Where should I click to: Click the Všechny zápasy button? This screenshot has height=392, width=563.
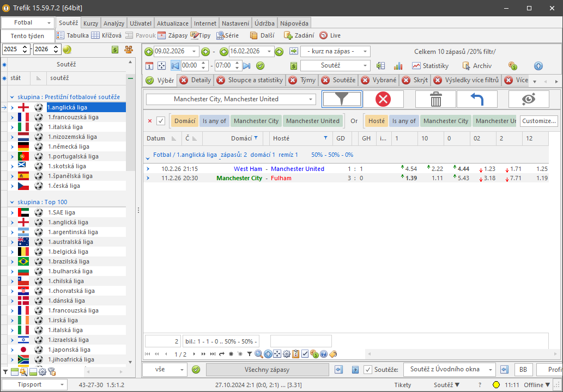pos(267,370)
